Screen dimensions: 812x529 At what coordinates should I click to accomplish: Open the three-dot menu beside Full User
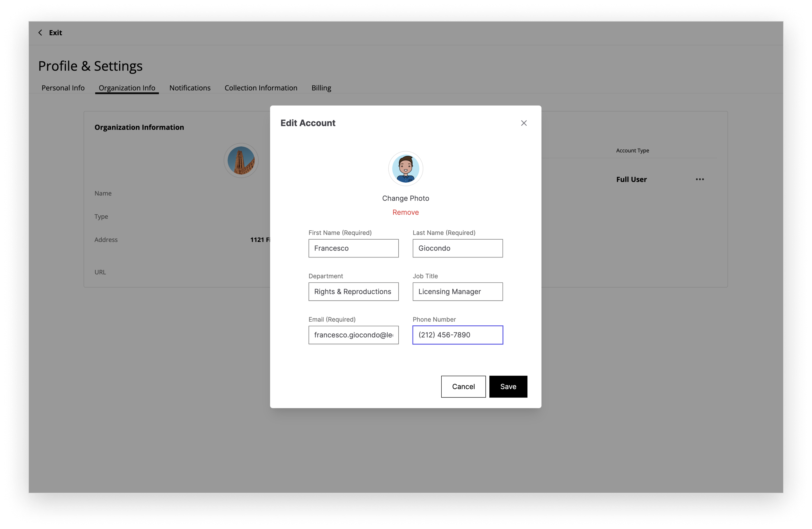pos(700,179)
